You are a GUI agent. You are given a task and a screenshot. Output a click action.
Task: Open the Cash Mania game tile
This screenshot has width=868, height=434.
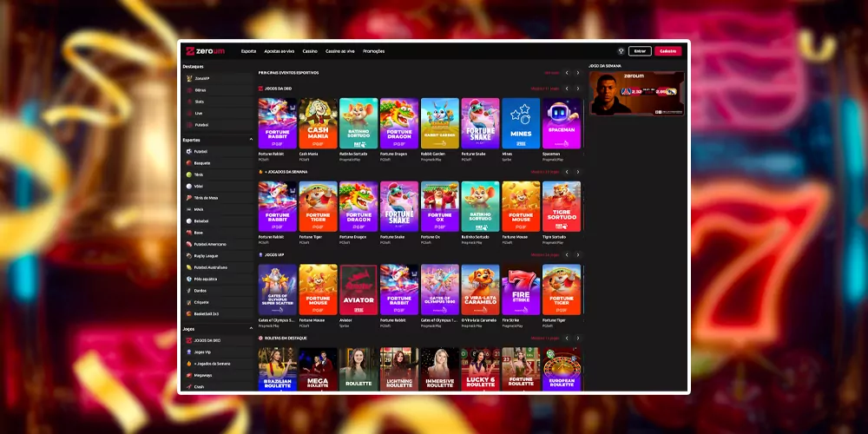[x=319, y=123]
